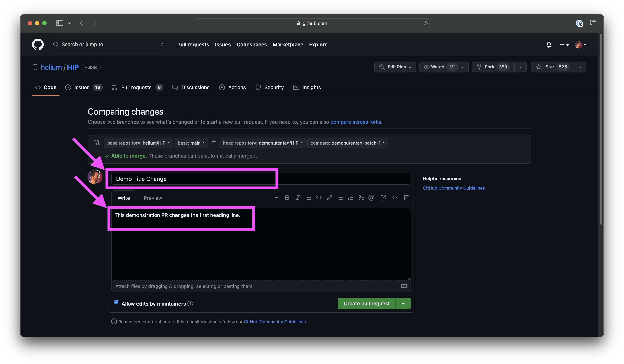Insert code with the code icon
This screenshot has height=364, width=624.
click(319, 198)
